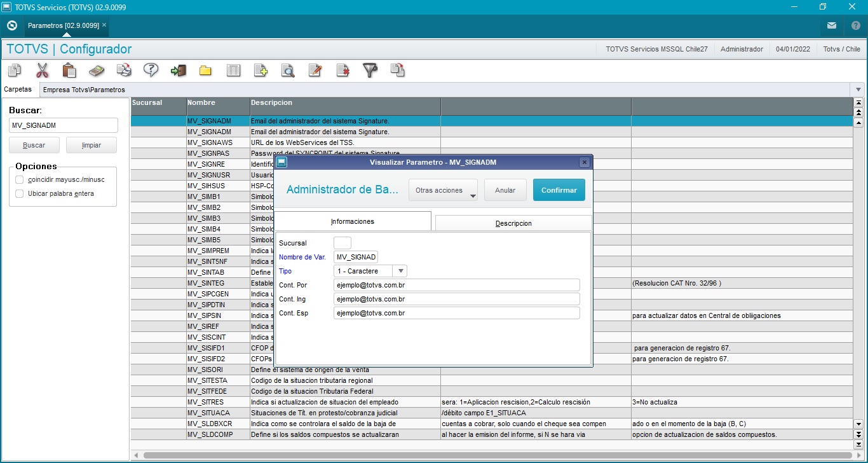The height and width of the screenshot is (463, 868).
Task: Select the MV_SITRES parameter row
Action: (492, 402)
